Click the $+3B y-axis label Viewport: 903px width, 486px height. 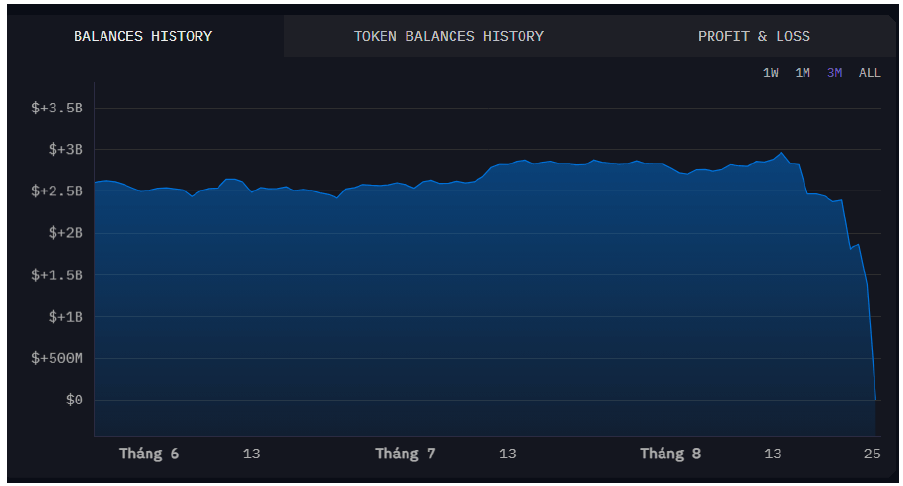tap(66, 150)
